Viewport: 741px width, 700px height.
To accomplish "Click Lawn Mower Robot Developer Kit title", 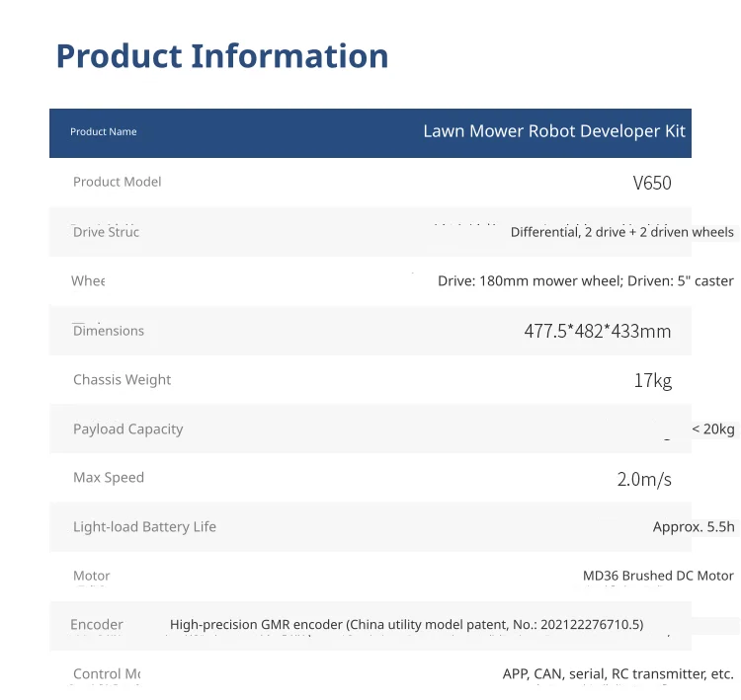I will coord(554,131).
